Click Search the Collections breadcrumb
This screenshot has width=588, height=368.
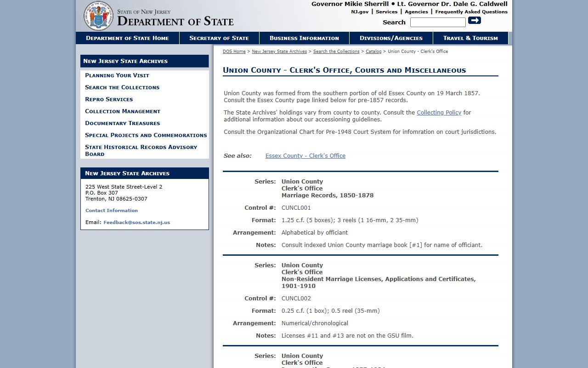336,52
